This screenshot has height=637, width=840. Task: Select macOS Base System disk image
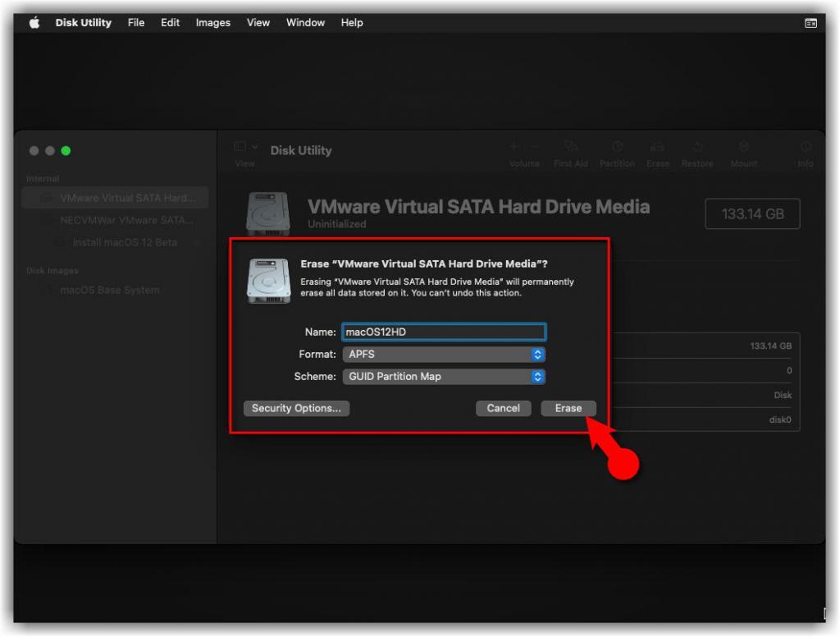pyautogui.click(x=115, y=290)
